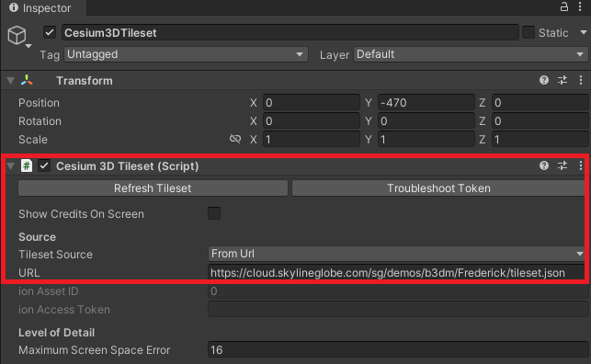Click the Scale X field

pyautogui.click(x=312, y=140)
